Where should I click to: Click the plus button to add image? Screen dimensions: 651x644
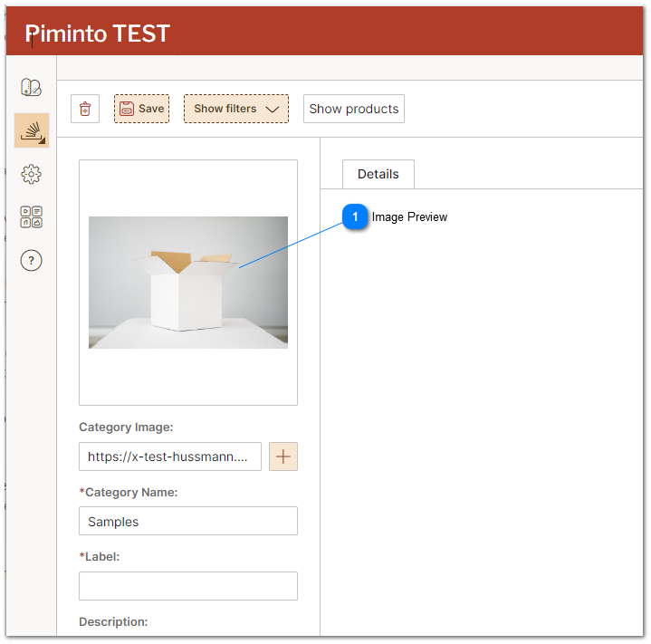283,457
